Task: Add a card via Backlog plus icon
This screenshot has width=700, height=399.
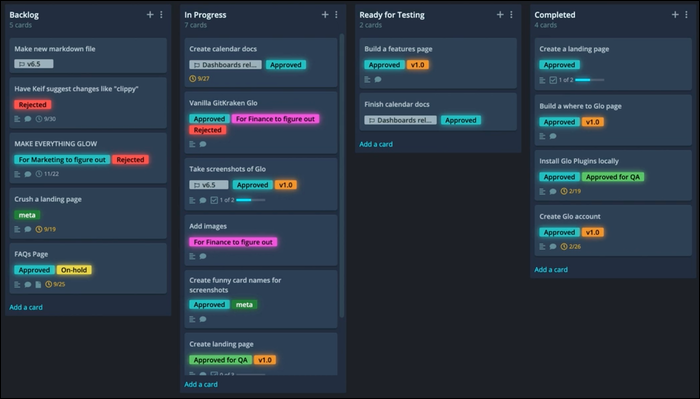Action: (x=150, y=15)
